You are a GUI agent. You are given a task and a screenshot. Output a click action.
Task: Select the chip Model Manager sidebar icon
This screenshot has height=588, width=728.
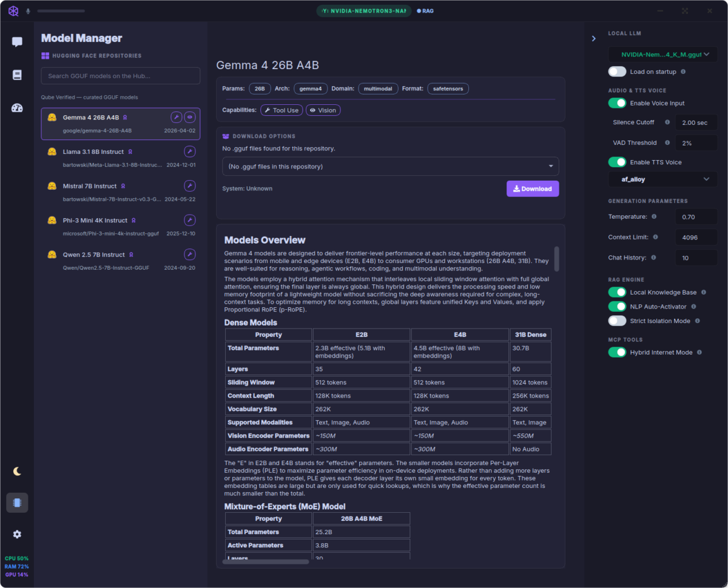pos(17,503)
